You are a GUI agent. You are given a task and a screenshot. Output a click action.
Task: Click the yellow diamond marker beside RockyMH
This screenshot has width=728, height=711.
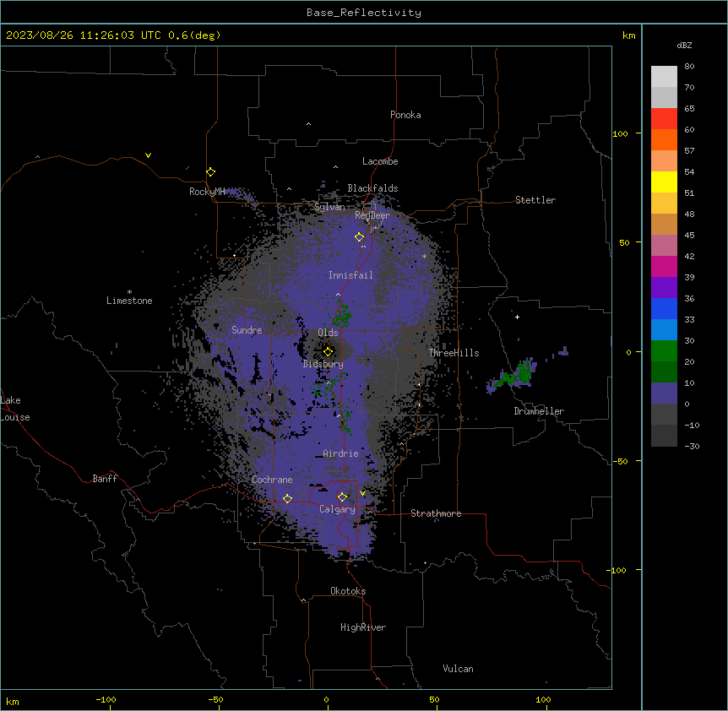(210, 172)
